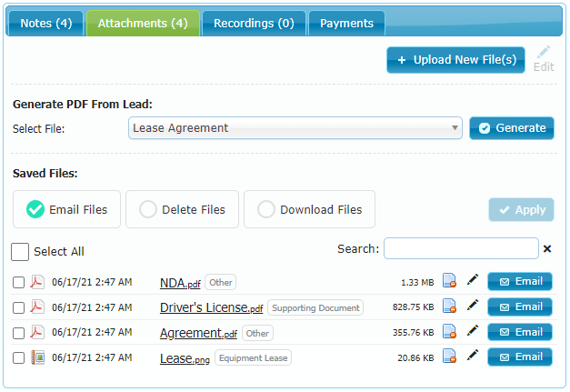Screen dimensions: 570x392
Task: Clear the search with the X icon
Action: [547, 248]
